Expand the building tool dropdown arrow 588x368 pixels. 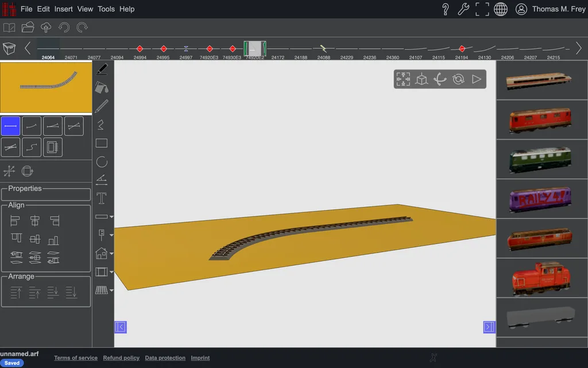(x=111, y=254)
